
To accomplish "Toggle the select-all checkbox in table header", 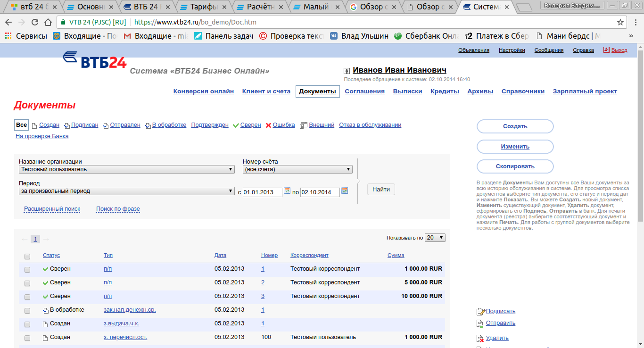I will point(27,256).
